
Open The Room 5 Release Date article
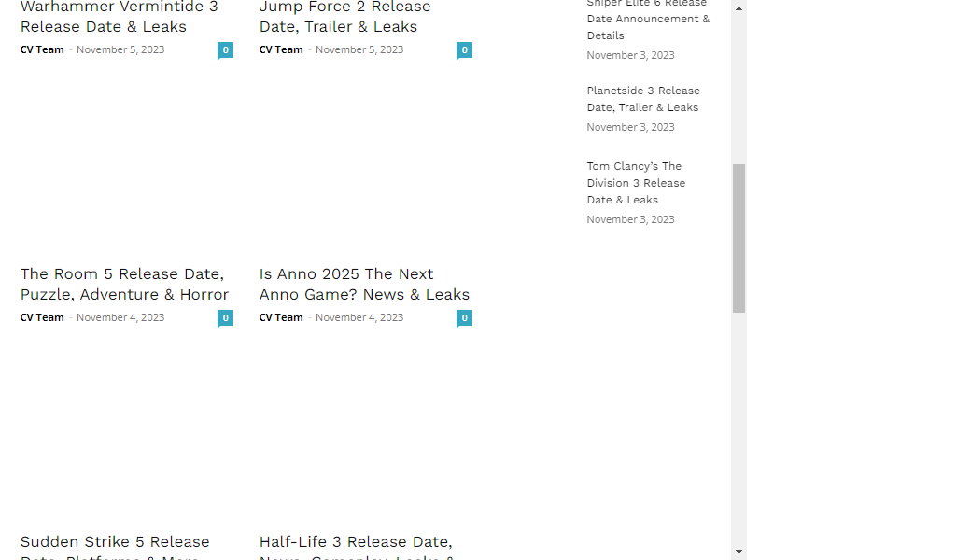pos(124,284)
